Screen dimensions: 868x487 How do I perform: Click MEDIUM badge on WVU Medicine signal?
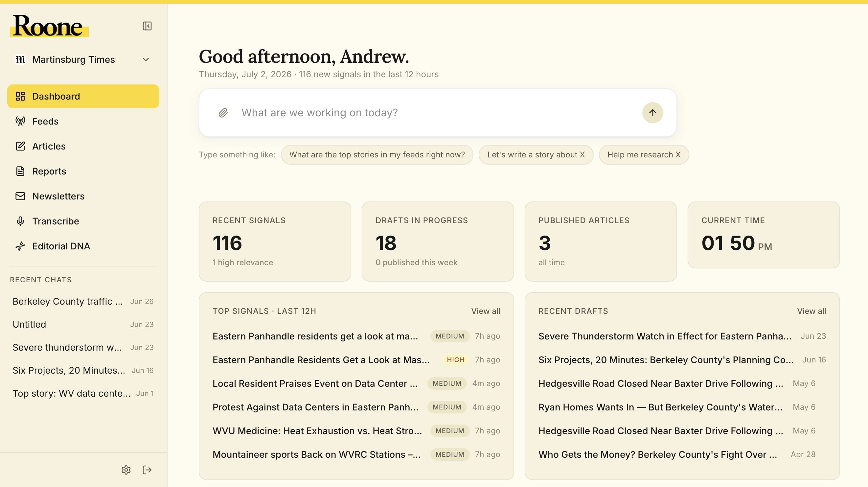tap(449, 431)
